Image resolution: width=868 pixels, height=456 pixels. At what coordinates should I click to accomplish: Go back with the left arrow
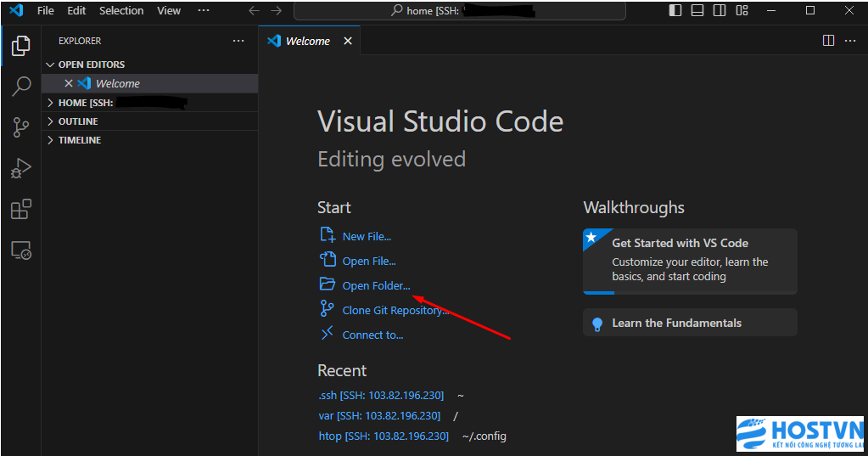click(254, 10)
